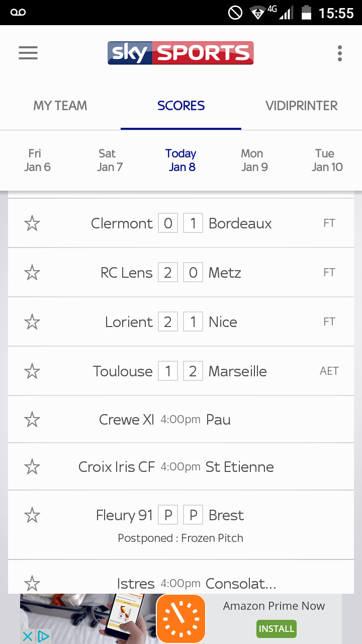
Task: Favourite the Fleury 91 vs Brest match
Action: [x=32, y=515]
